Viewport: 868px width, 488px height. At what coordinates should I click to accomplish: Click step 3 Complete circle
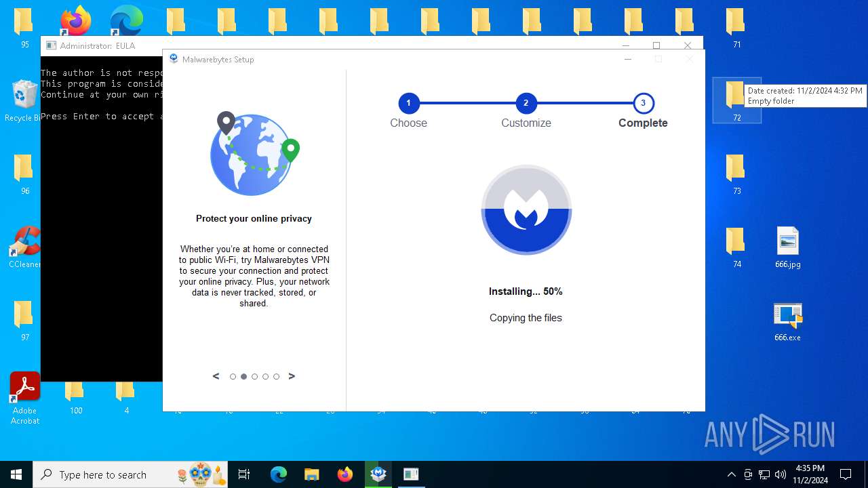pos(643,103)
